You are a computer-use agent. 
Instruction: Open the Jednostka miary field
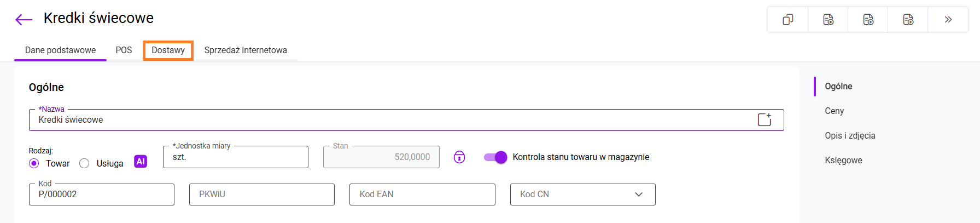(x=235, y=157)
